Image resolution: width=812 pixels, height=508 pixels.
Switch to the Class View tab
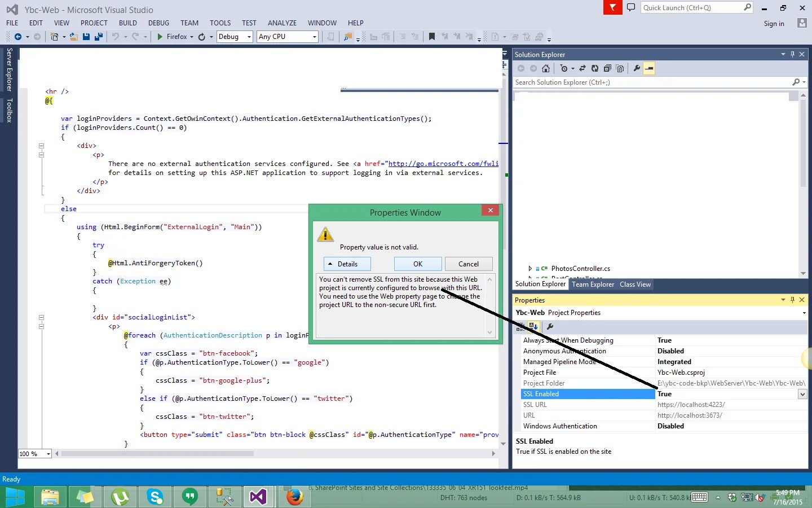pos(635,284)
